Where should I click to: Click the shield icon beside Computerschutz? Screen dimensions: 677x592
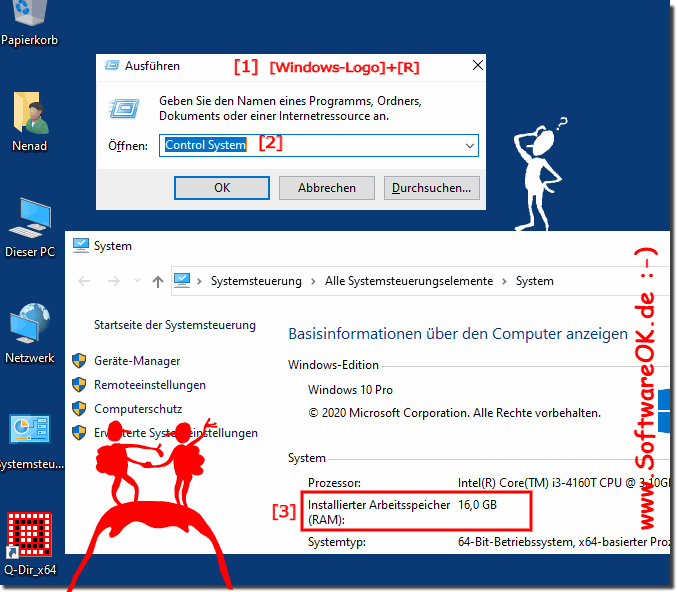click(x=79, y=408)
